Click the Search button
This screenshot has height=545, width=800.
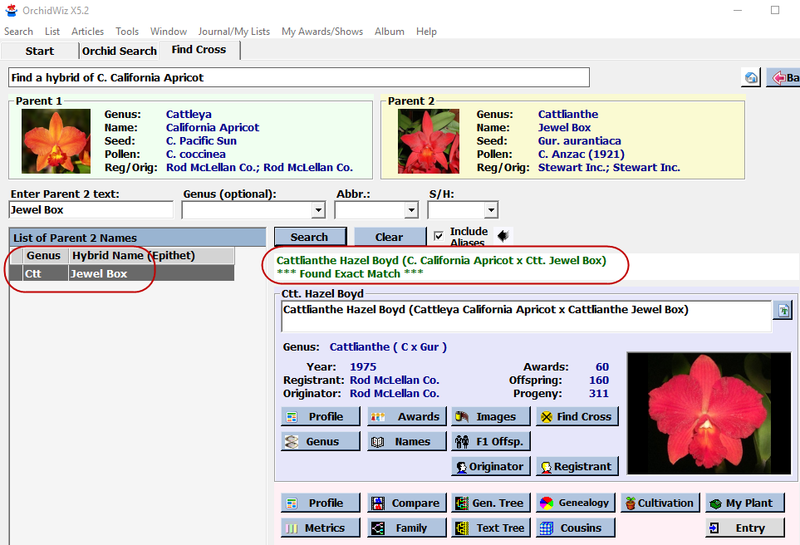310,237
